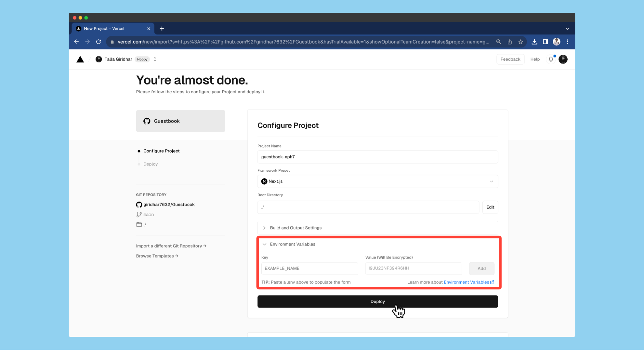The width and height of the screenshot is (644, 350).
Task: Click the share icon in the address bar
Action: (510, 42)
